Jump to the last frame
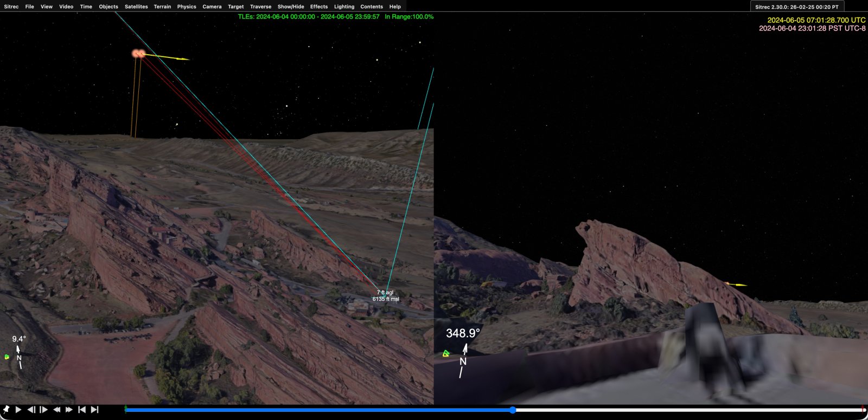868x420 pixels. (94, 410)
